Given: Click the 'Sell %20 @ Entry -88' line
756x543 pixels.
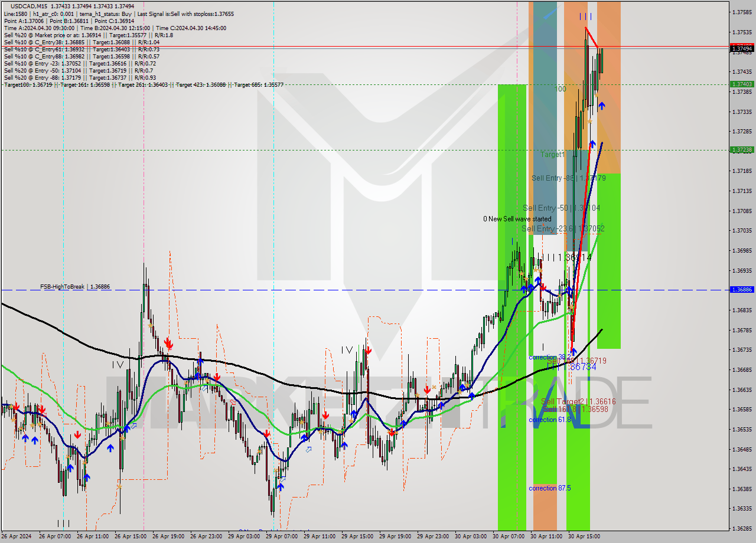Looking at the screenshot, I should (80, 77).
